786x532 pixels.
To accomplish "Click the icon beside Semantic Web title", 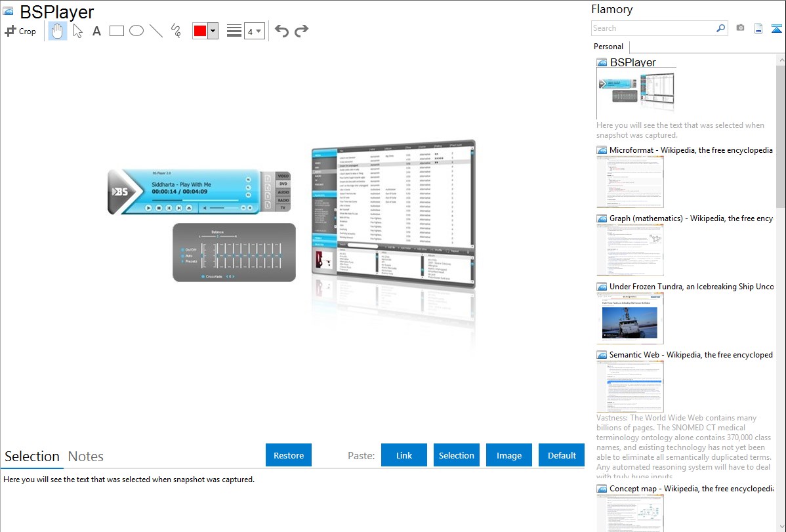I will pyautogui.click(x=602, y=355).
